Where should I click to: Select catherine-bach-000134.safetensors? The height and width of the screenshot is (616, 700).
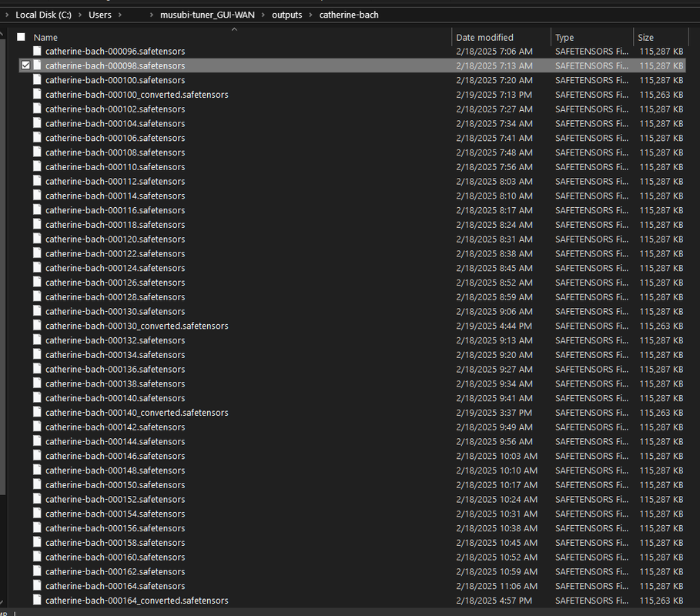[115, 354]
